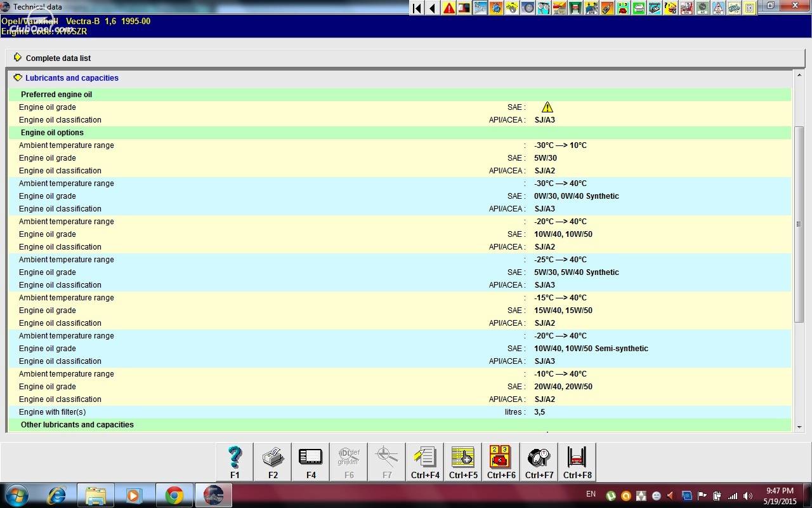Click the F6 text search button
This screenshot has height=508, width=812.
click(x=349, y=462)
